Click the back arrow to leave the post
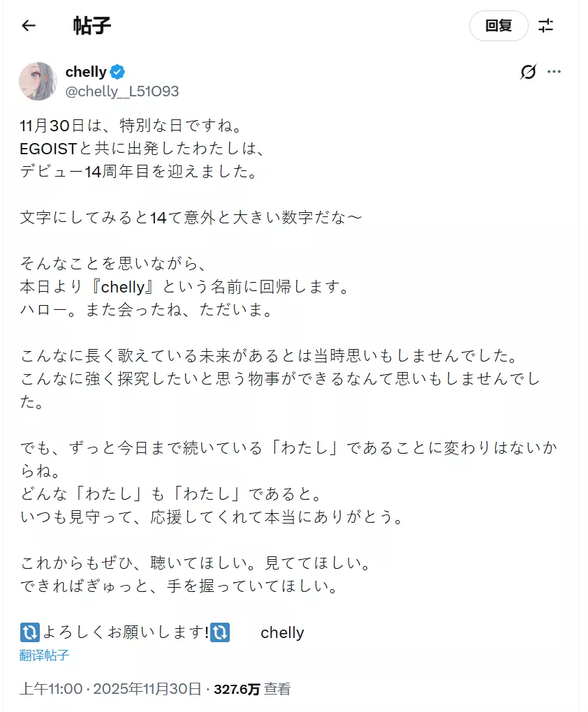Viewport: 588px width, 712px height. tap(27, 26)
